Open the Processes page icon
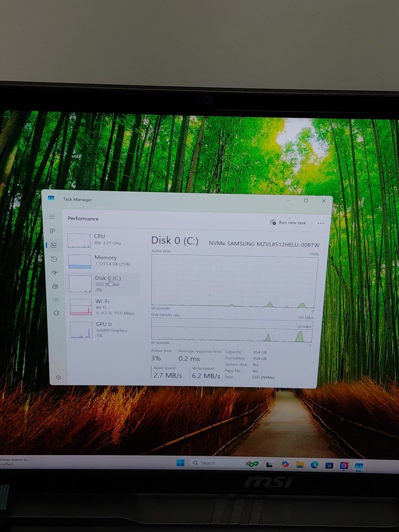Screen dimensions: 399x532 (x=52, y=231)
